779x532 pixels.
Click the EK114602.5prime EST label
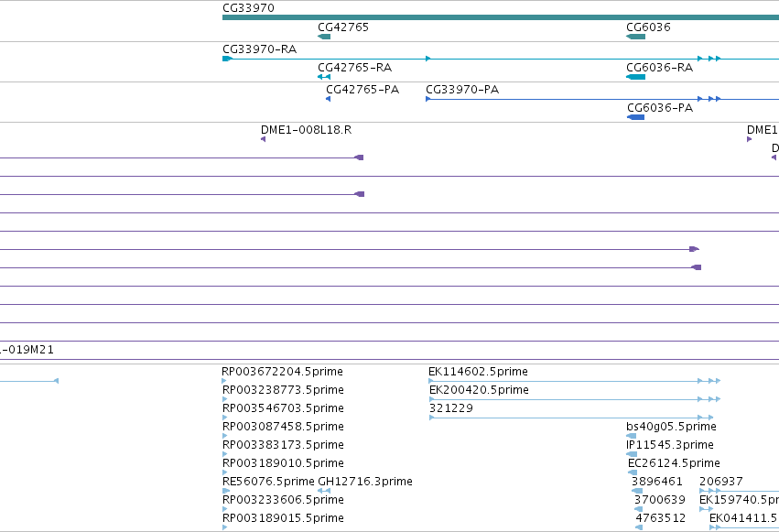(478, 372)
